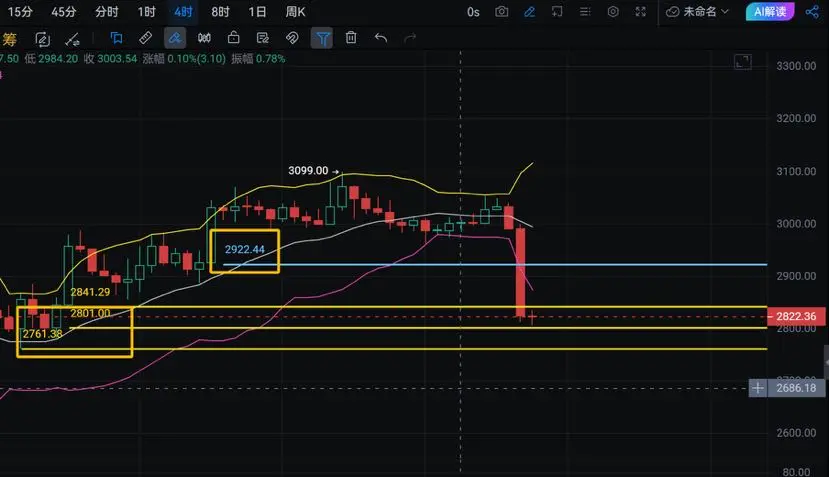Select the active 4时 timeframe tab
This screenshot has width=829, height=477.
click(x=183, y=12)
